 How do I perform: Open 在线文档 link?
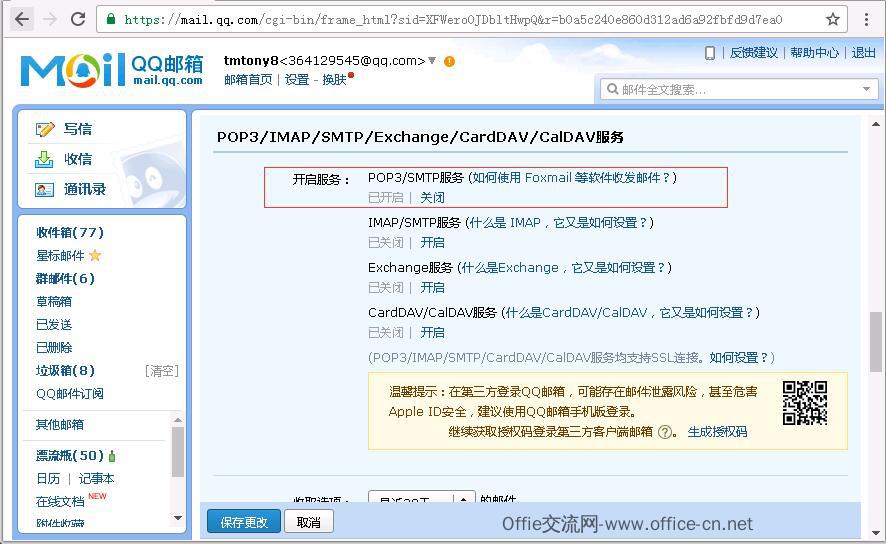pyautogui.click(x=60, y=502)
